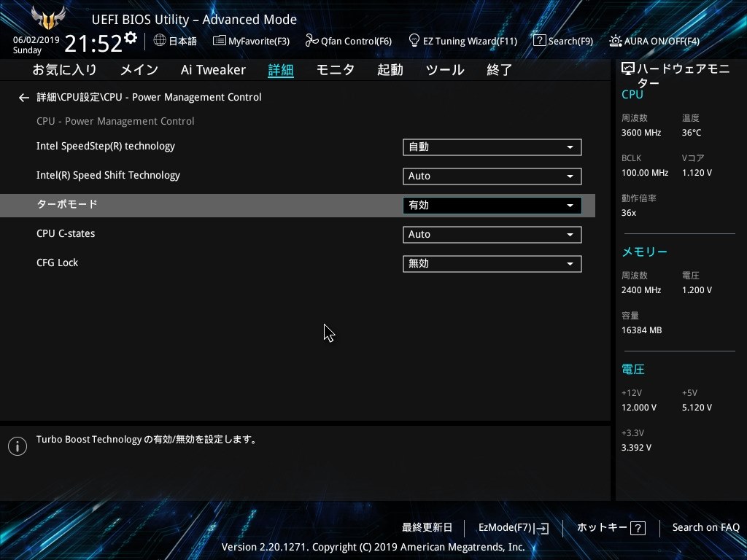Open the Intel(R) Speed Shift Technology dropdown

(492, 176)
